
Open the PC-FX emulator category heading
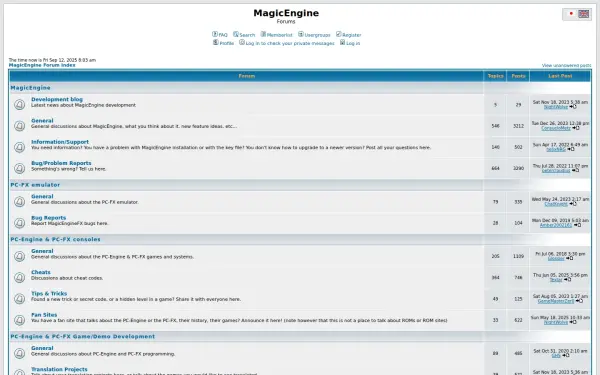tap(35, 185)
